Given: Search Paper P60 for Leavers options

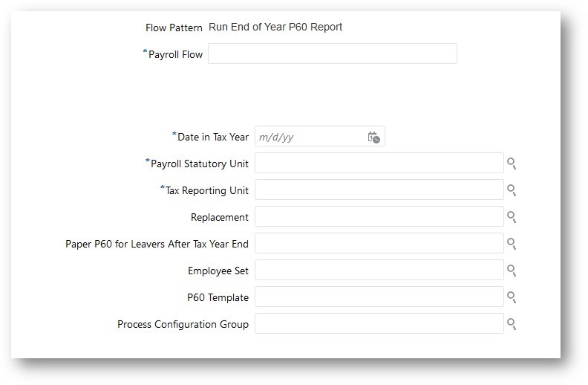Looking at the screenshot, I should 511,244.
